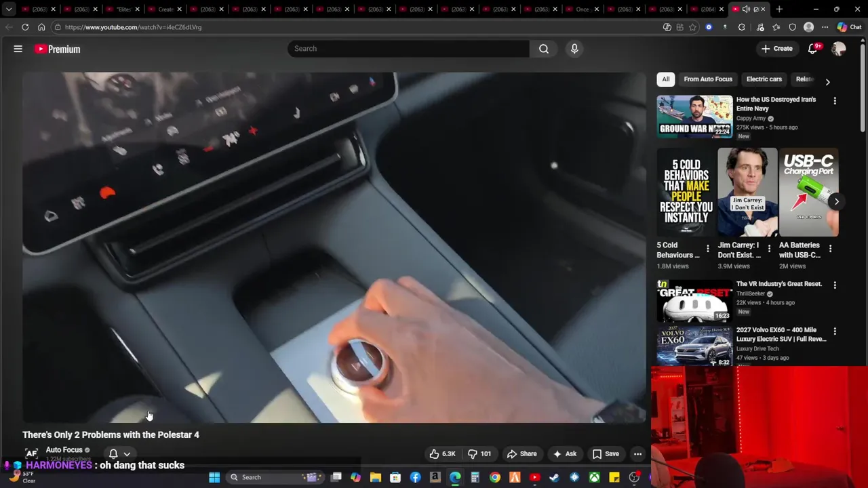Open the USB-C Charging Port short thumbnail
Viewport: 868px width, 488px height.
808,192
